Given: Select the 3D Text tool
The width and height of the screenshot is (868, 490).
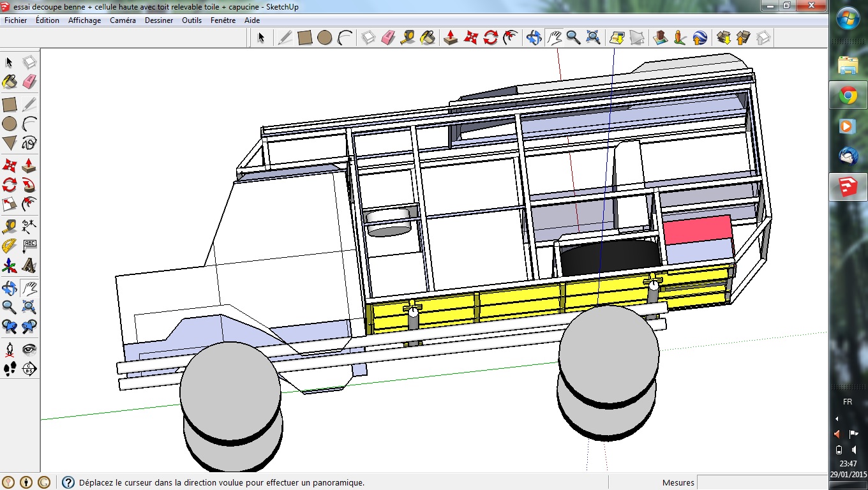Looking at the screenshot, I should 29,265.
